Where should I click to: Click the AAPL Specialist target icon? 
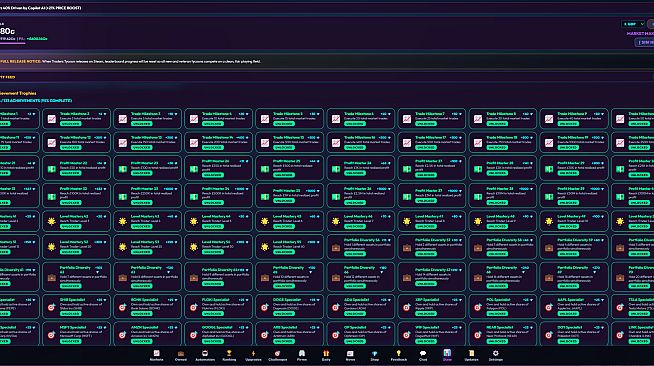549,308
